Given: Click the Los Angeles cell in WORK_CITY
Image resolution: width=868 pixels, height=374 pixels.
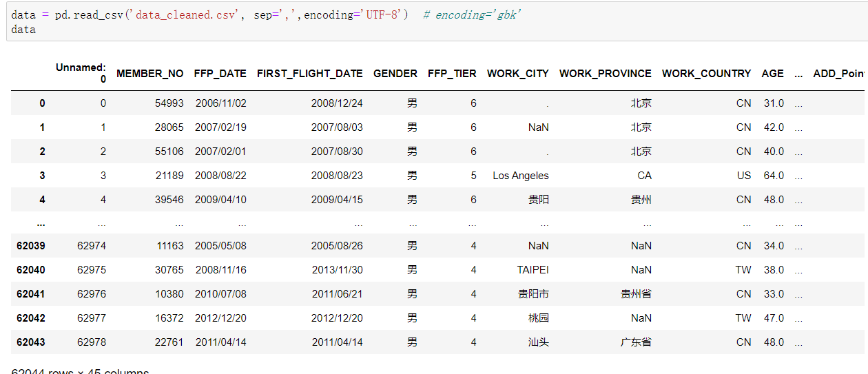Looking at the screenshot, I should [x=521, y=176].
